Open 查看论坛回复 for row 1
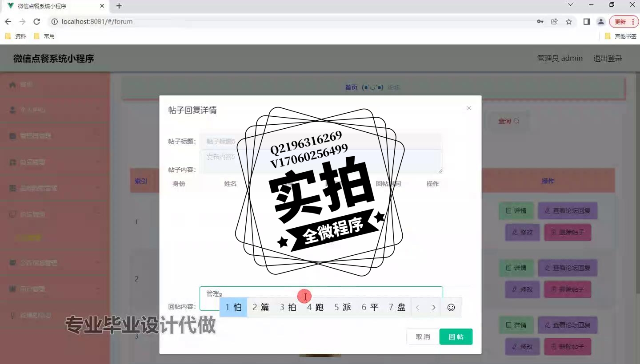Viewport: 640px width, 364px height. (567, 210)
